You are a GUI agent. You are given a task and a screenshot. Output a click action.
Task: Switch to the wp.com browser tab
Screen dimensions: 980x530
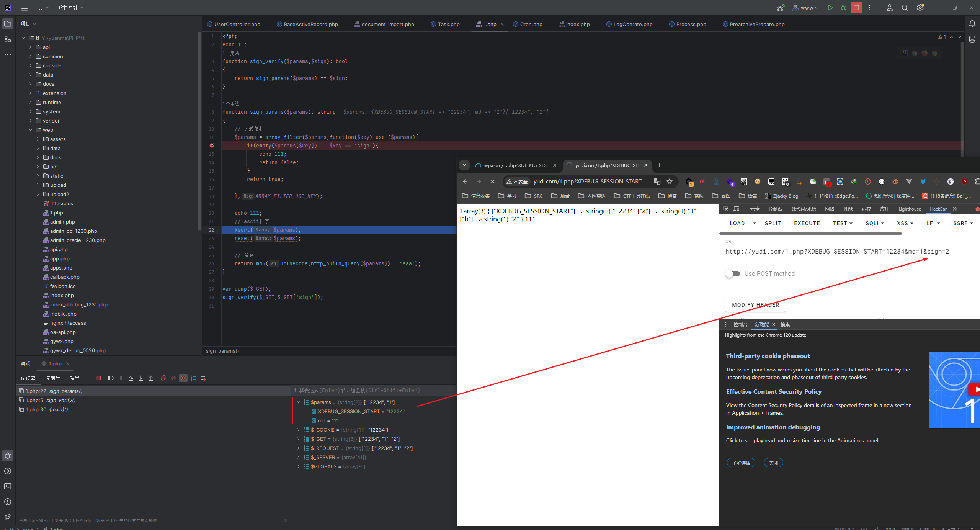pos(516,165)
